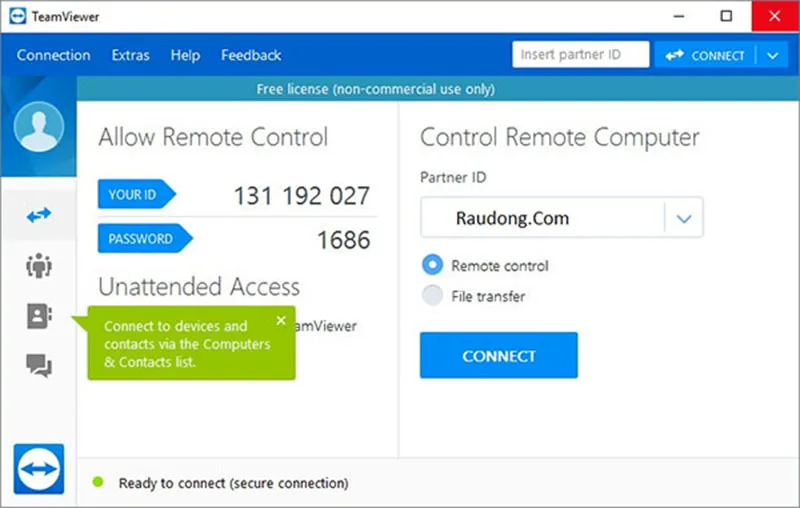Click the Ready to connect status text
The image size is (800, 508).
click(x=234, y=483)
